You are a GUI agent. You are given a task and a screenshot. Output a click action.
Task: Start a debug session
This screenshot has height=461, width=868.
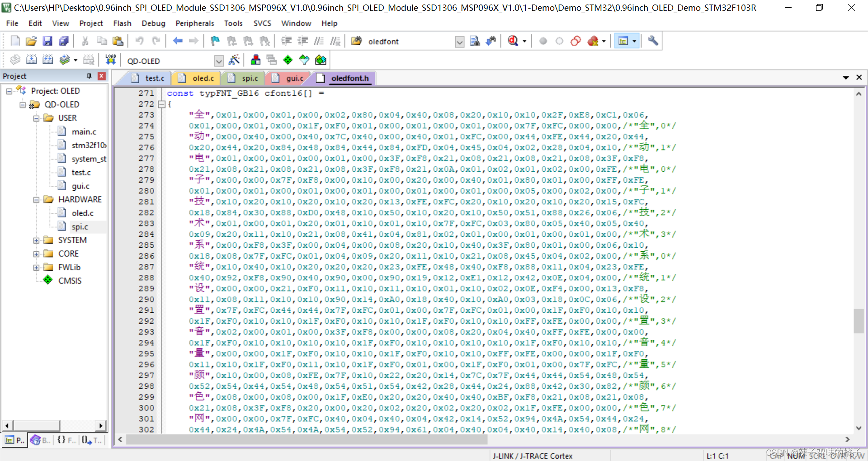(513, 41)
